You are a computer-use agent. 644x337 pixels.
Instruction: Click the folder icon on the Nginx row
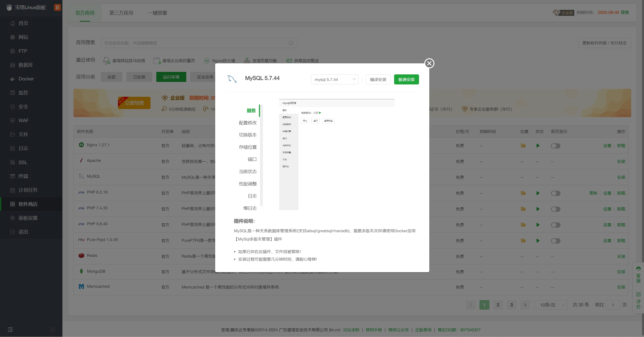(x=523, y=146)
